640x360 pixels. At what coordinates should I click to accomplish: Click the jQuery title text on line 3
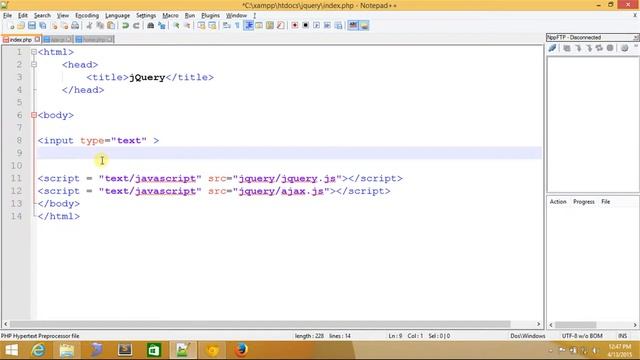pos(147,77)
